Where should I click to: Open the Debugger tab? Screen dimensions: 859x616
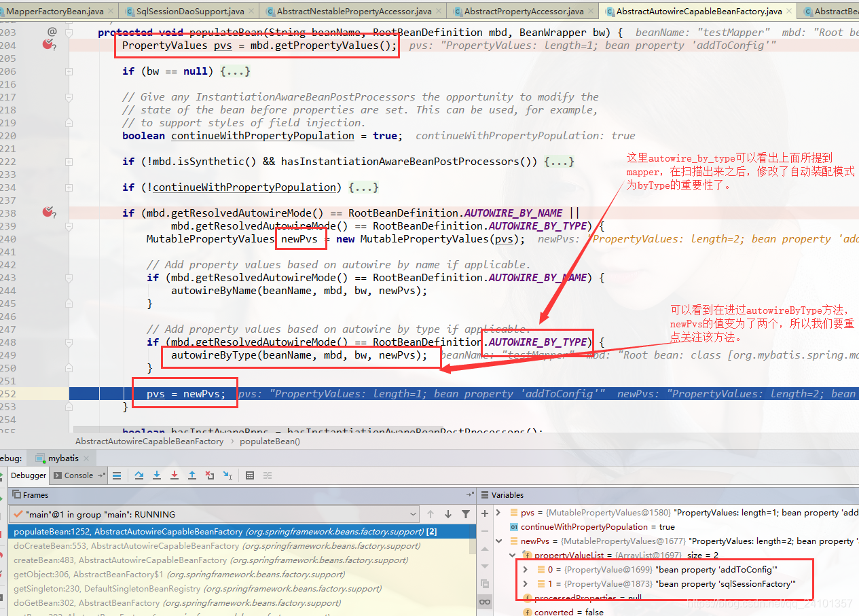(x=29, y=475)
